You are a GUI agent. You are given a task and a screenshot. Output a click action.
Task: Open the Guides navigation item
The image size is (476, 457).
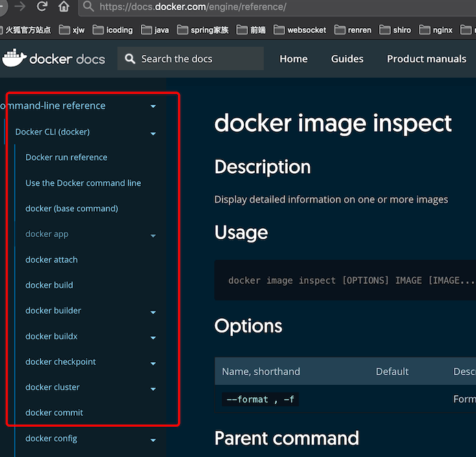point(348,58)
